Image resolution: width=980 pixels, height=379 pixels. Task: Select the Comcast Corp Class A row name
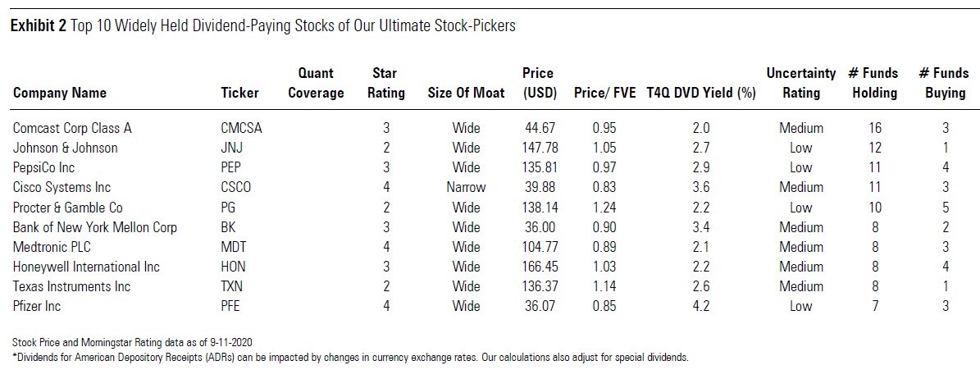click(72, 128)
